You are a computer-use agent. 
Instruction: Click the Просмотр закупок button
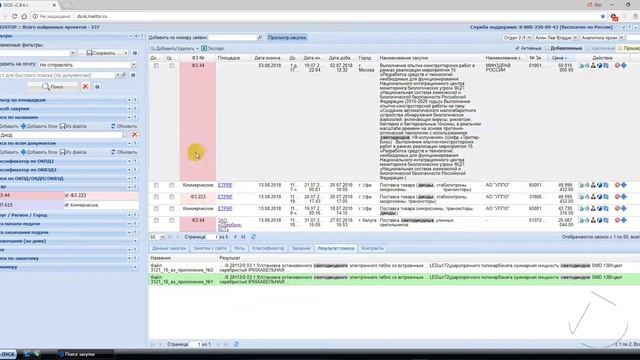[x=287, y=38]
